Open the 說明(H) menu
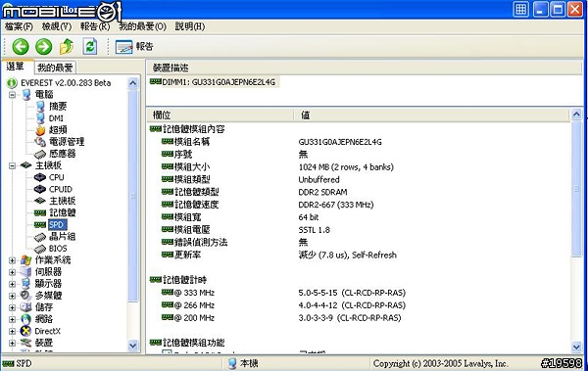The image size is (588, 371). 190,26
